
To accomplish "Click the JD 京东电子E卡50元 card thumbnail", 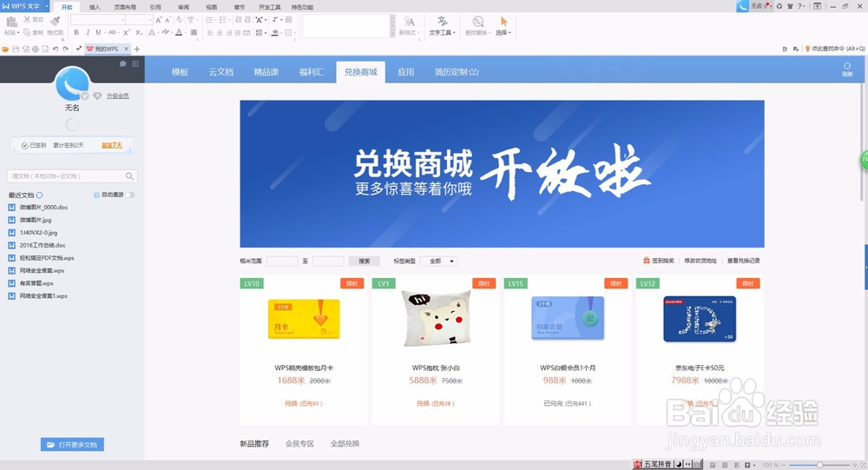I will 700,319.
